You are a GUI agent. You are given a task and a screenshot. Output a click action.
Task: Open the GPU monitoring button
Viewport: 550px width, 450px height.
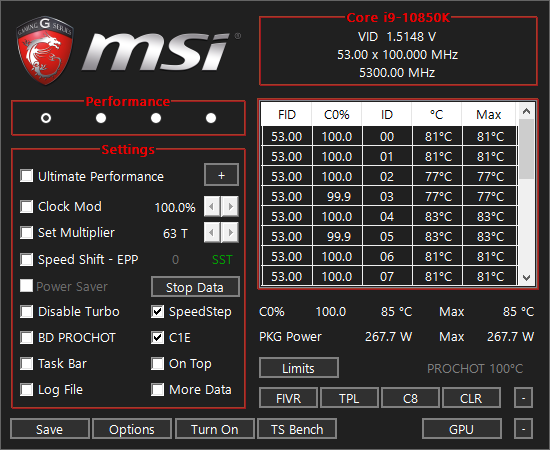462,429
